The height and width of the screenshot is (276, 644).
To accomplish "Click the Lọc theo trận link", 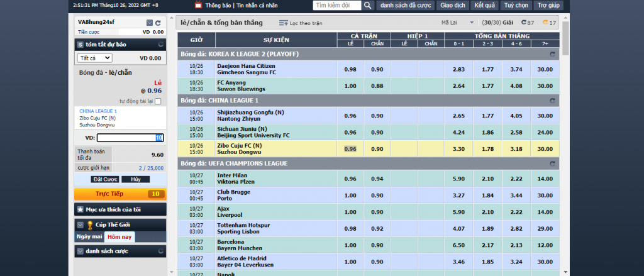I will (x=306, y=23).
